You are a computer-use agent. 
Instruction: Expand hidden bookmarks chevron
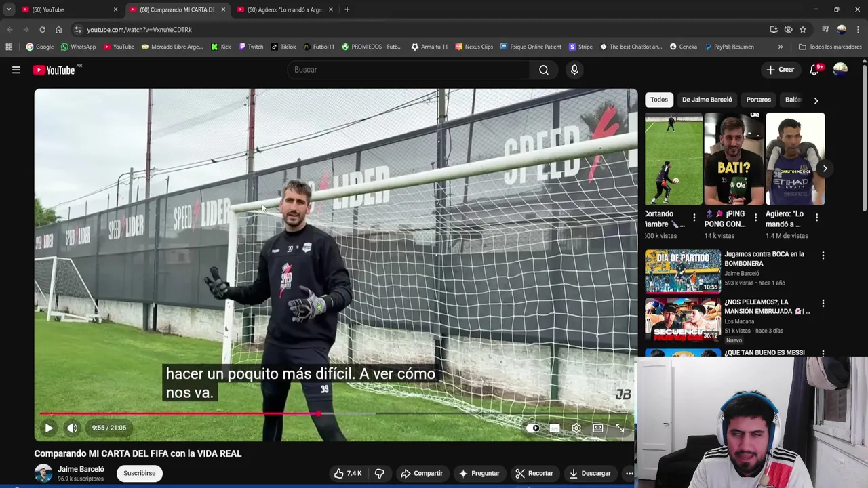click(781, 47)
